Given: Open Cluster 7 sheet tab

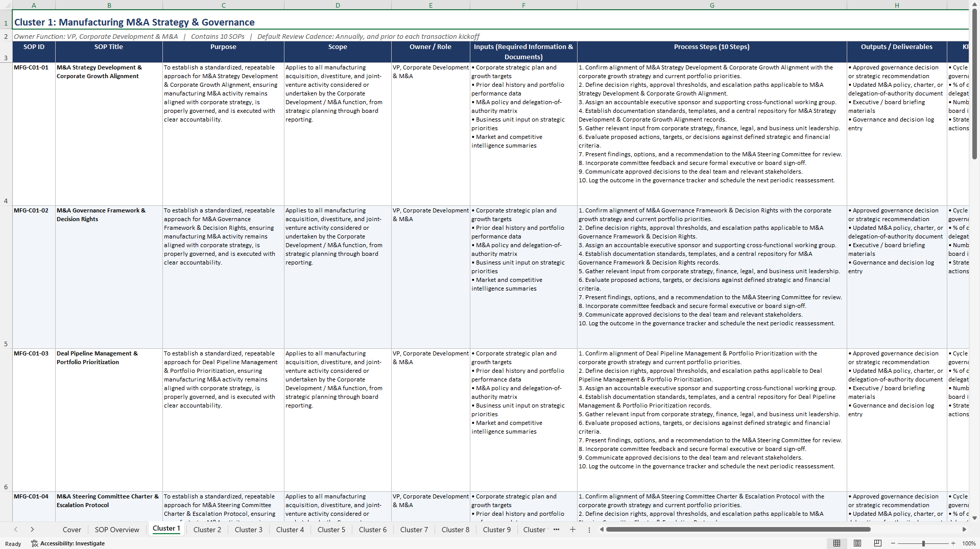Looking at the screenshot, I should pos(414,530).
